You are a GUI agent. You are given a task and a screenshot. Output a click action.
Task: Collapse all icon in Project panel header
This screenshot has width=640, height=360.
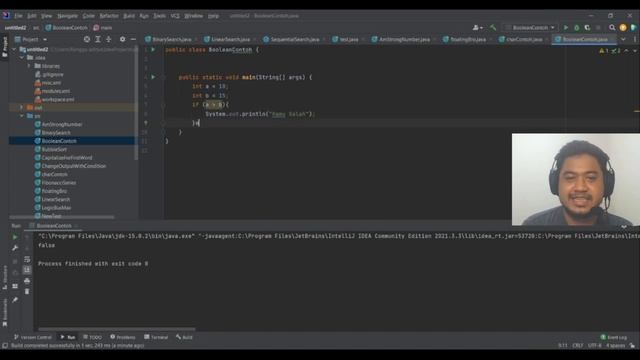[109, 39]
